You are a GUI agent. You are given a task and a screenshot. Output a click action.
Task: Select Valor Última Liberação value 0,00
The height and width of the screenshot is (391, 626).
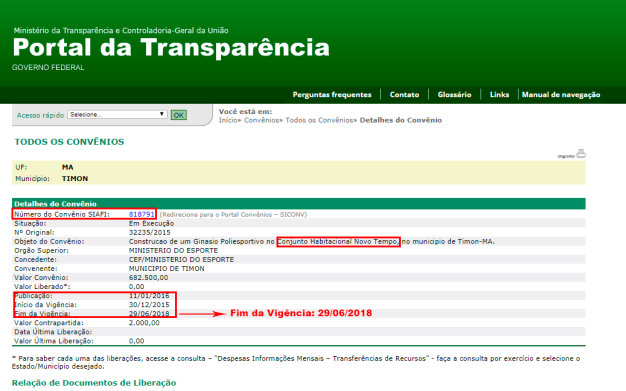tap(137, 341)
